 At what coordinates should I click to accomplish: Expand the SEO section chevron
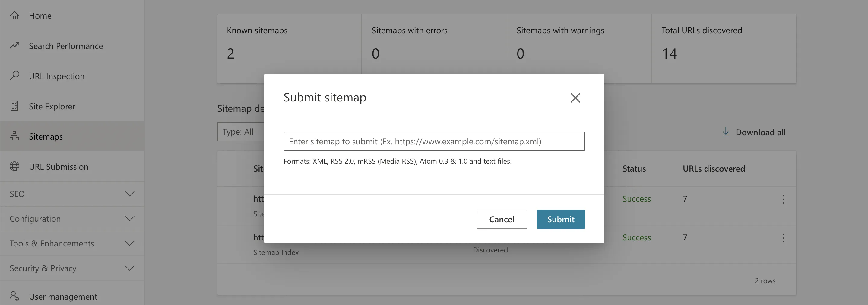pyautogui.click(x=130, y=194)
